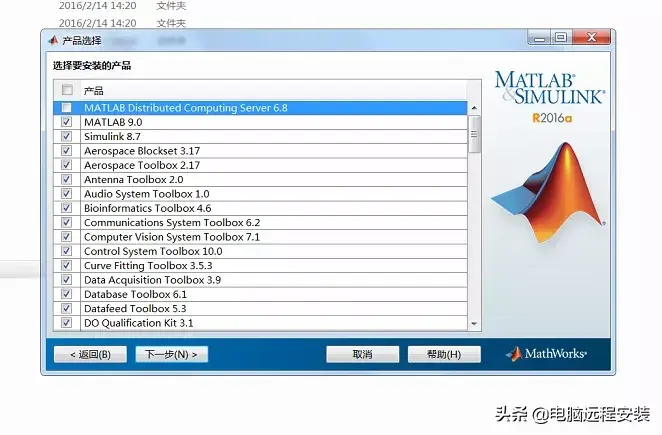Cancel installation with the 取消 button
Screen dimensions: 662x435
point(362,354)
